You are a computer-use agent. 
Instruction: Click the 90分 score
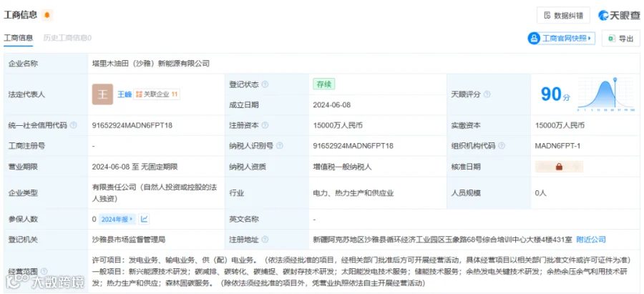pyautogui.click(x=555, y=94)
